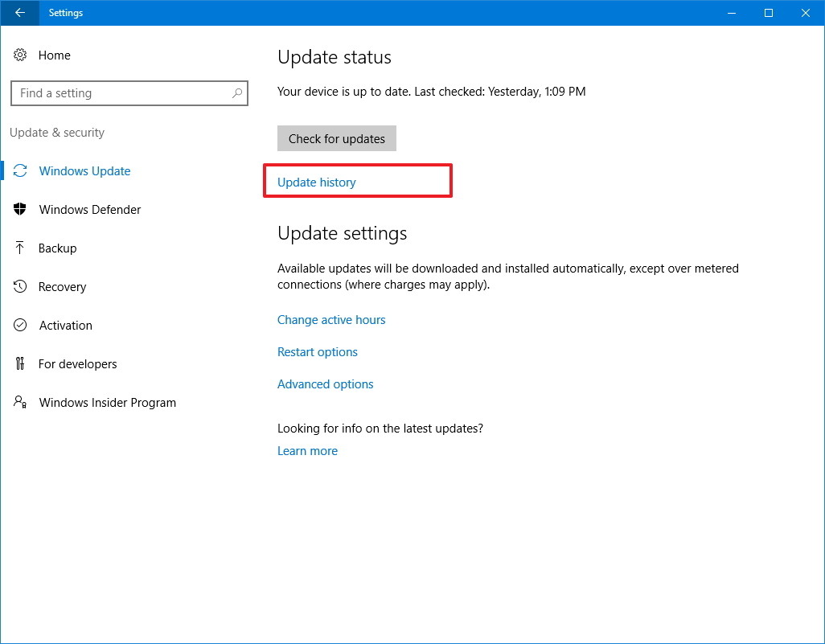Click inside the Find a setting box

pos(121,93)
